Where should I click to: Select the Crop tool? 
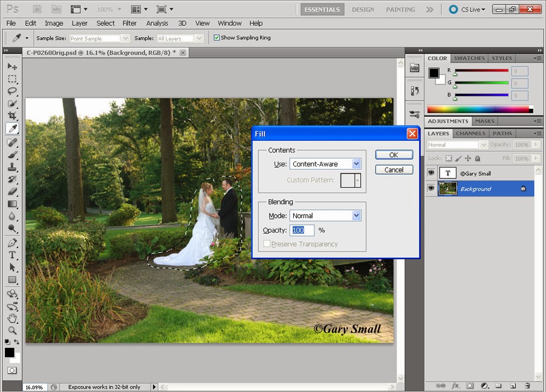point(12,116)
